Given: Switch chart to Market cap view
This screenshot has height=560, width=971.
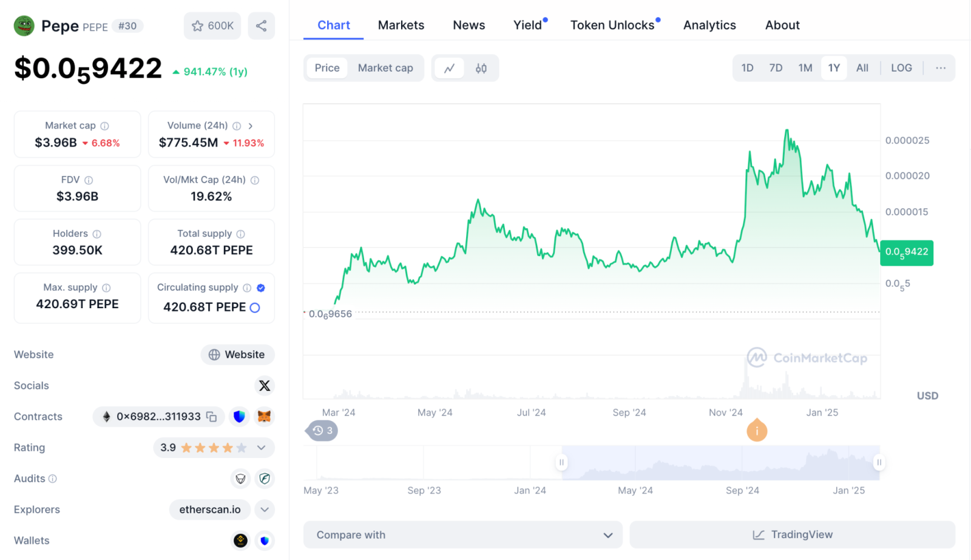Looking at the screenshot, I should coord(385,68).
